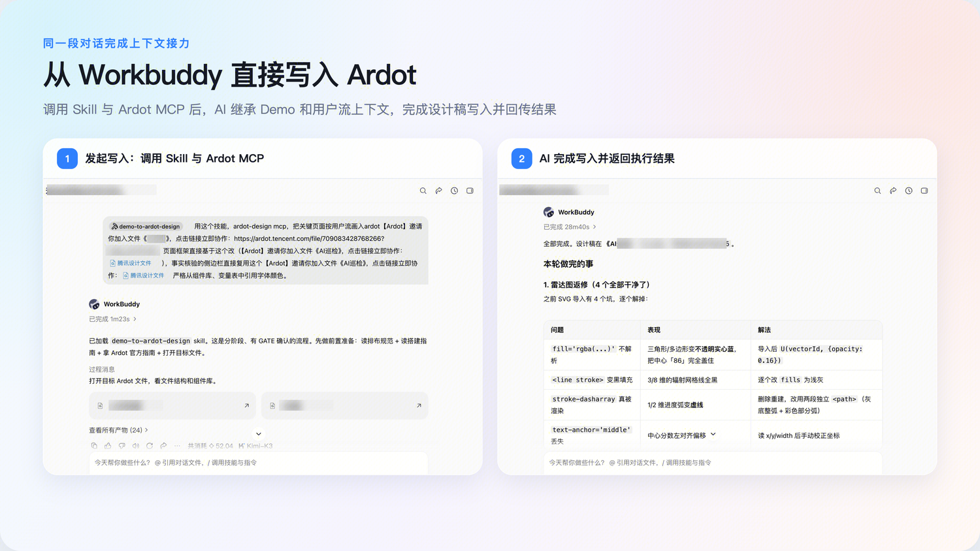Click the search icon in panel 1 header
Image resolution: width=980 pixels, height=551 pixels.
423,191
